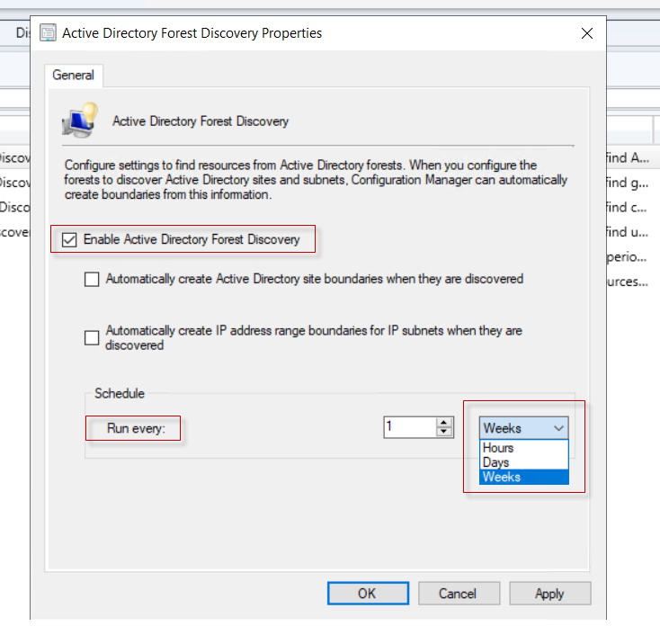This screenshot has height=644, width=660.
Task: Select Days from the schedule dropdown list
Action: pos(523,462)
